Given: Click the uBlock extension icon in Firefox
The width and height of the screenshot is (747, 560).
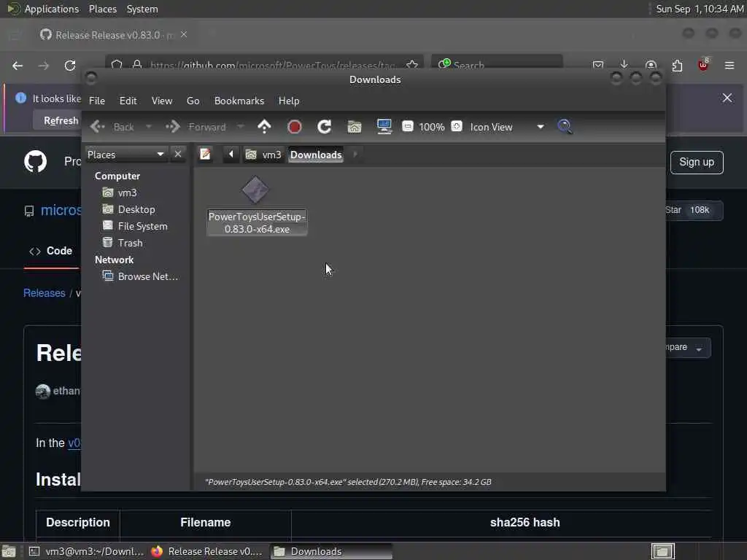Looking at the screenshot, I should point(703,65).
